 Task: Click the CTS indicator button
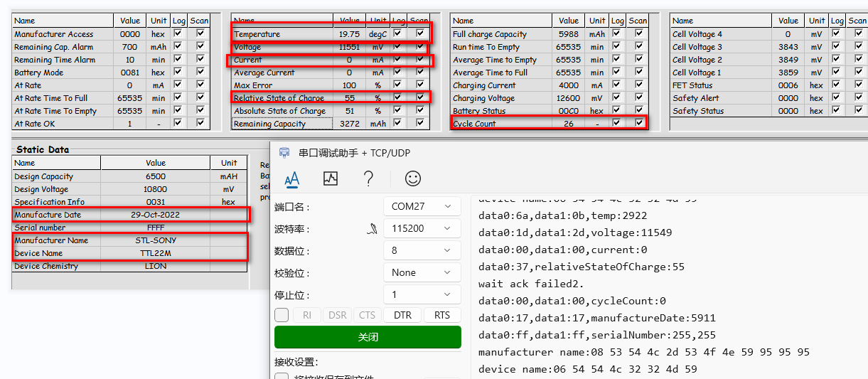[x=367, y=315]
